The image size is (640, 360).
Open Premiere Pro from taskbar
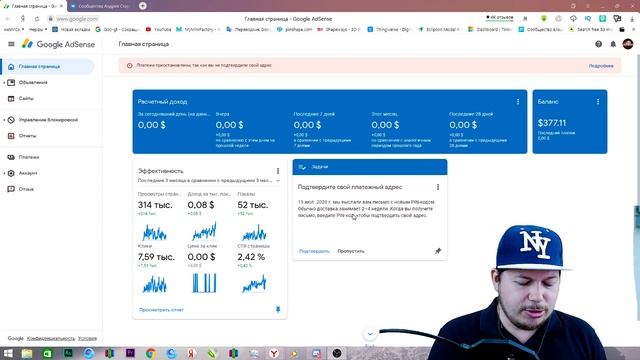click(x=130, y=353)
